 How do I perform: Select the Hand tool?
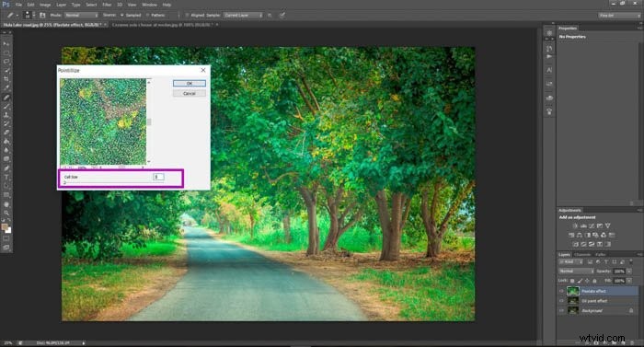[x=6, y=204]
